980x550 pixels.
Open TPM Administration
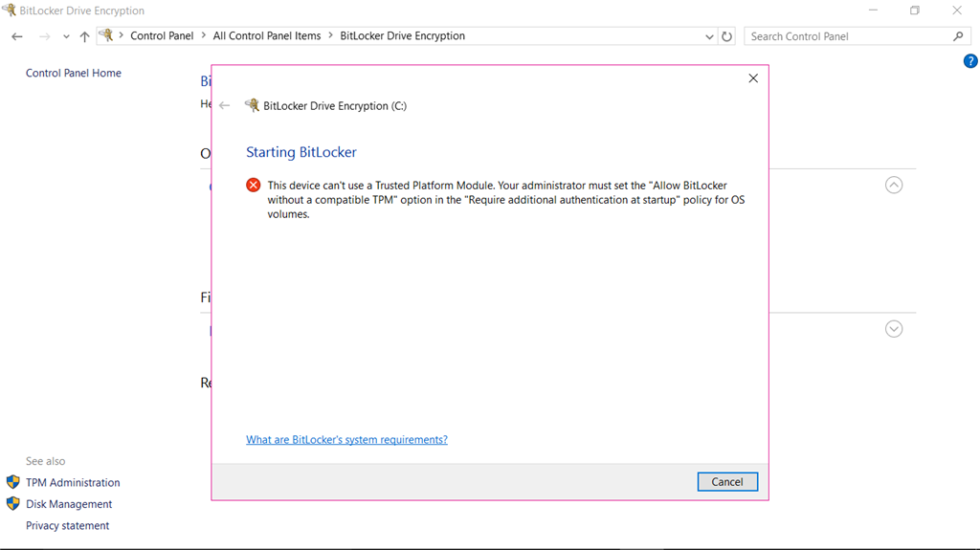point(73,482)
